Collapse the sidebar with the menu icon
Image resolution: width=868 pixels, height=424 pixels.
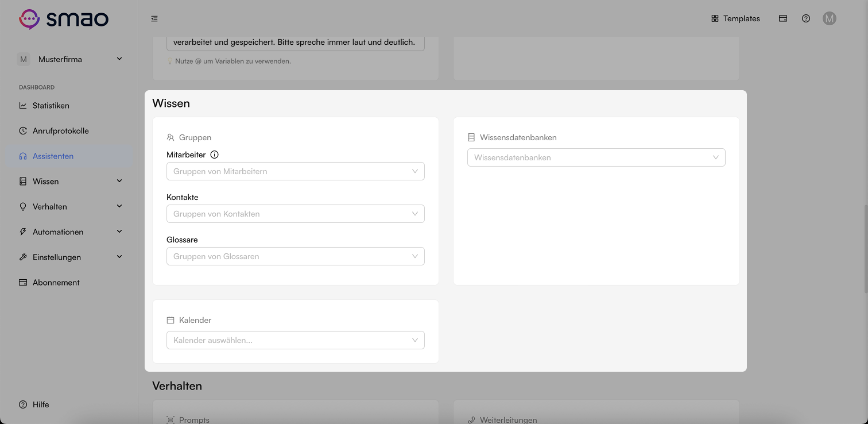(x=154, y=19)
